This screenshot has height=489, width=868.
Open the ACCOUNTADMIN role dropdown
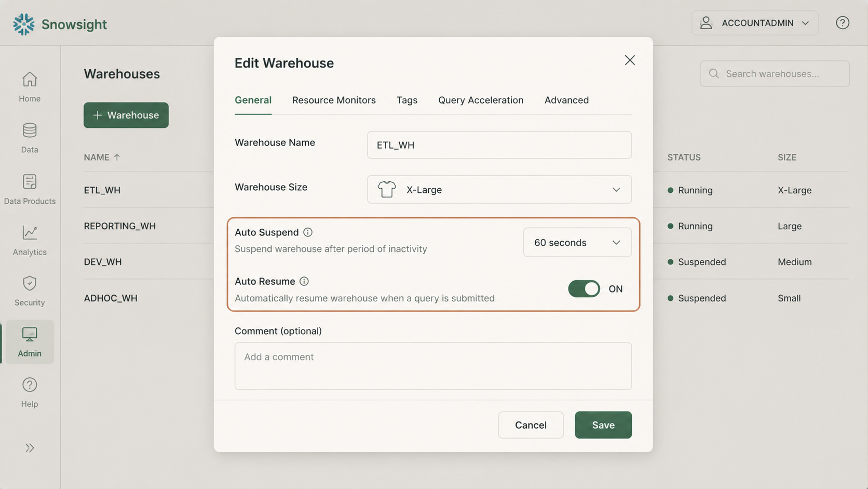click(754, 23)
